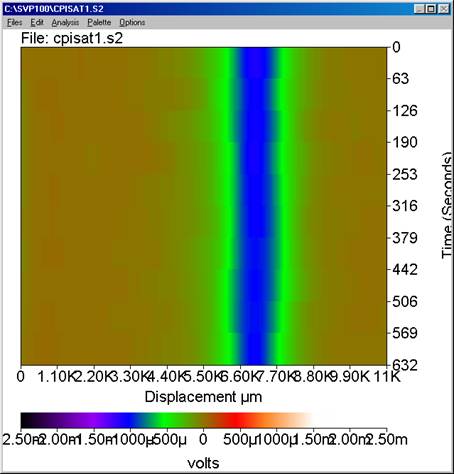Screen dimensions: 454x474
Task: Open the Options menu
Action: [132, 22]
